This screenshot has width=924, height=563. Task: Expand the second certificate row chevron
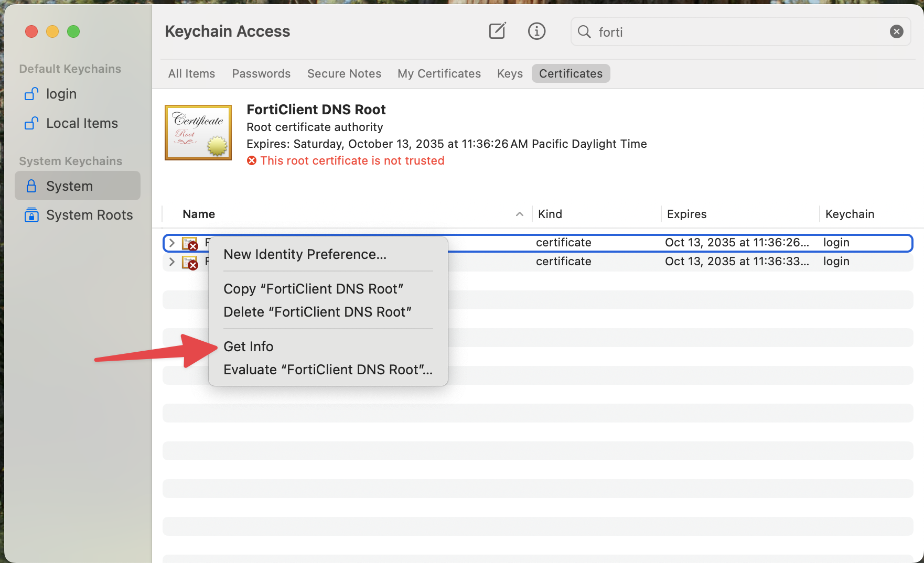click(x=171, y=262)
